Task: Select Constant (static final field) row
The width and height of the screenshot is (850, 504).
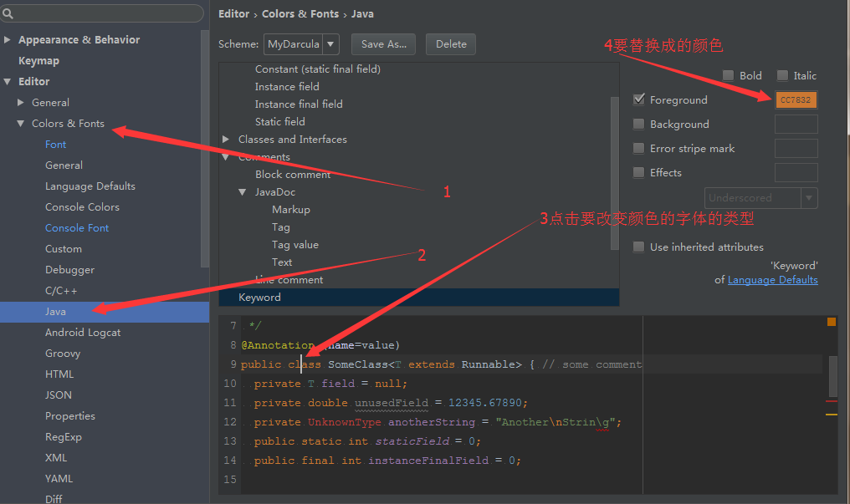Action: coord(318,69)
